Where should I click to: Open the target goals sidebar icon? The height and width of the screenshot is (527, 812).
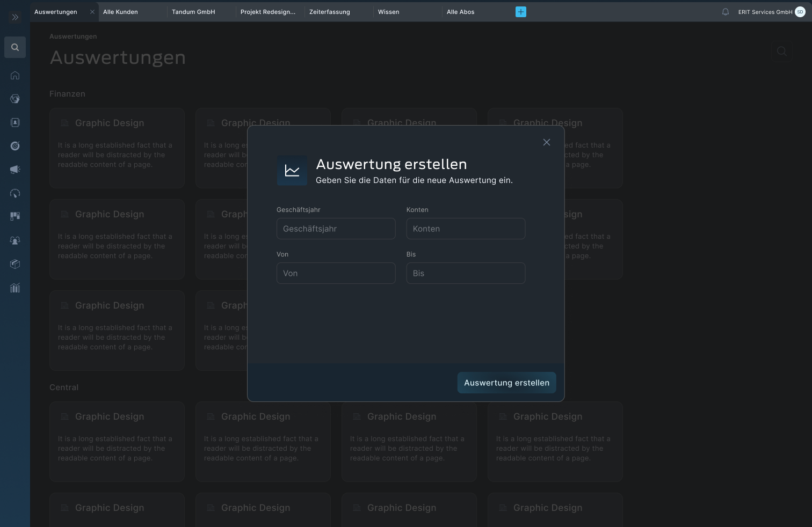coord(15,146)
